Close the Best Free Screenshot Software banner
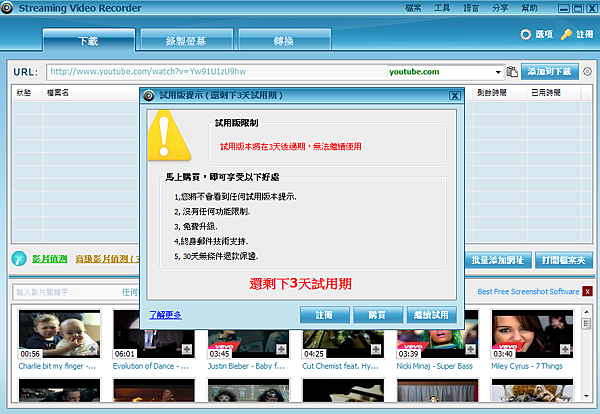 point(587,292)
